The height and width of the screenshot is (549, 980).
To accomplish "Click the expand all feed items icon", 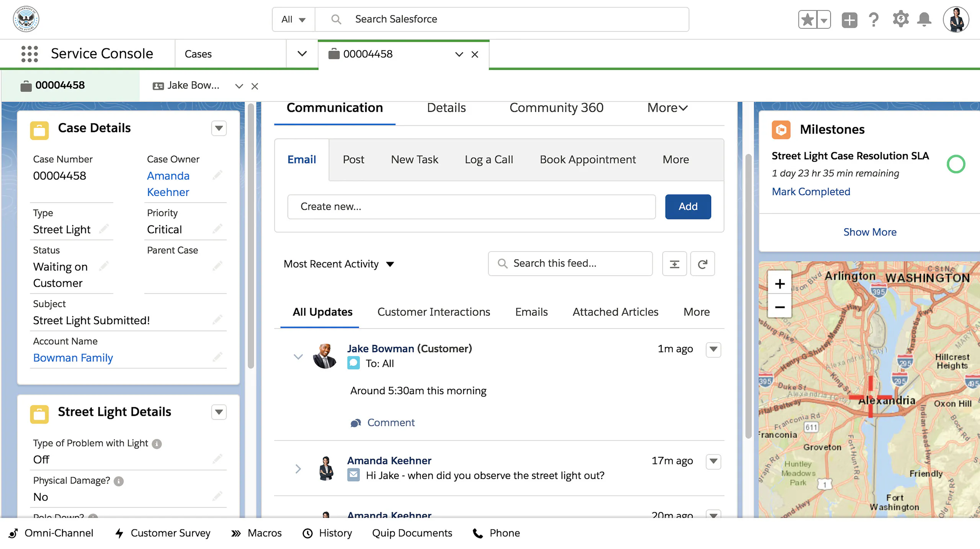I will 675,264.
